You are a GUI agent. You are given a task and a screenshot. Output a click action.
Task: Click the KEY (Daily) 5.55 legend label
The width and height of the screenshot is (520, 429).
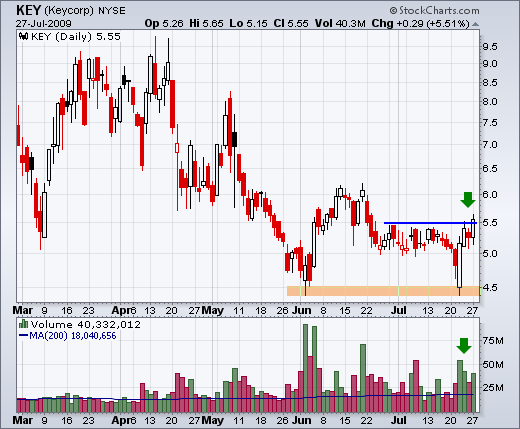click(x=75, y=36)
